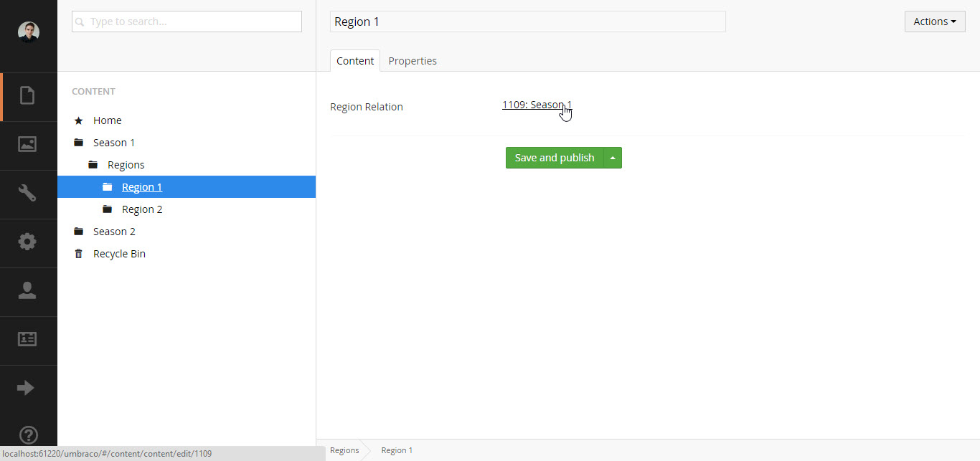
Task: Open the Users section icon
Action: tap(28, 290)
